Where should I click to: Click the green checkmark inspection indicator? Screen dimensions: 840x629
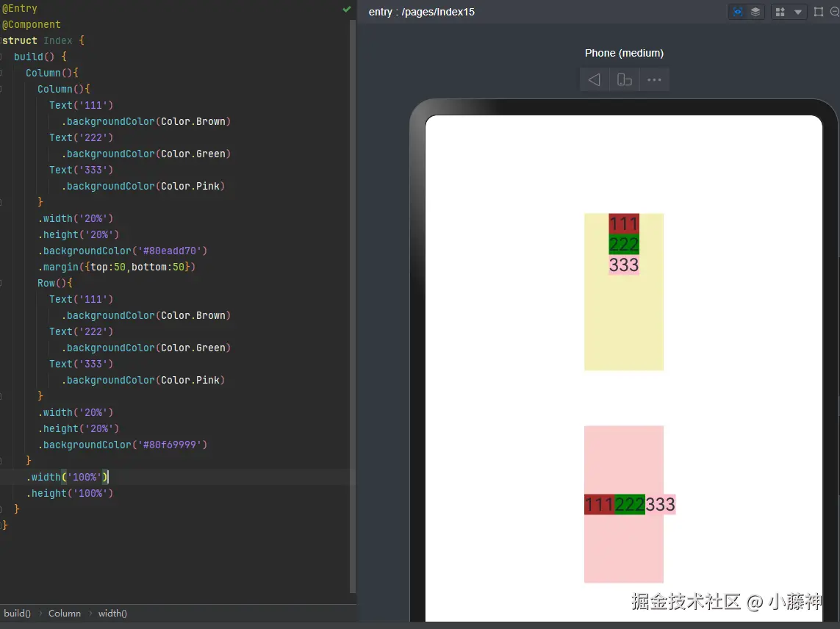pyautogui.click(x=347, y=9)
